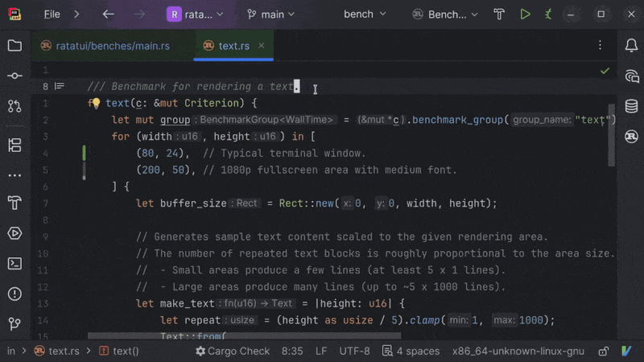Switch to ratatui/benches/main.rs tab
Screen dimensions: 644x362
[x=105, y=46]
